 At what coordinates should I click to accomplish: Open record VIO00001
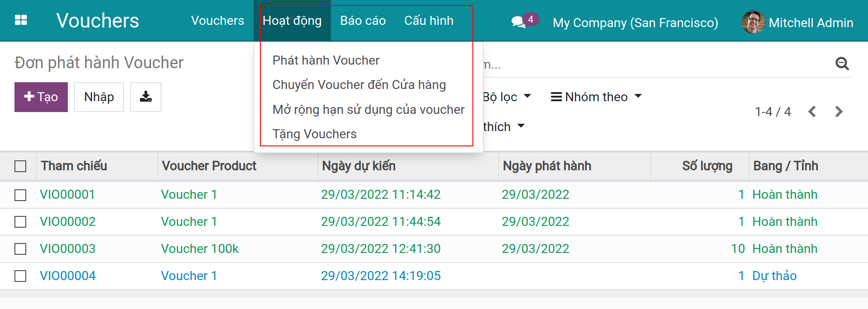67,195
